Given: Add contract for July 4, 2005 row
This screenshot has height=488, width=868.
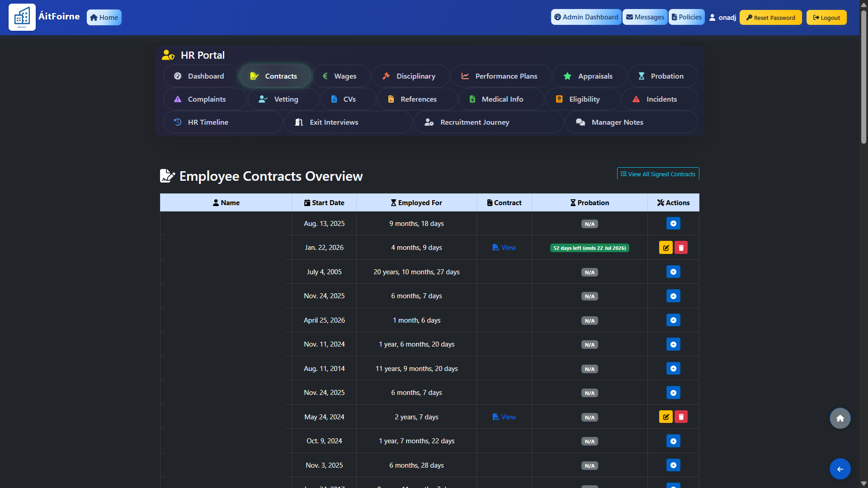Looking at the screenshot, I should click(x=673, y=272).
